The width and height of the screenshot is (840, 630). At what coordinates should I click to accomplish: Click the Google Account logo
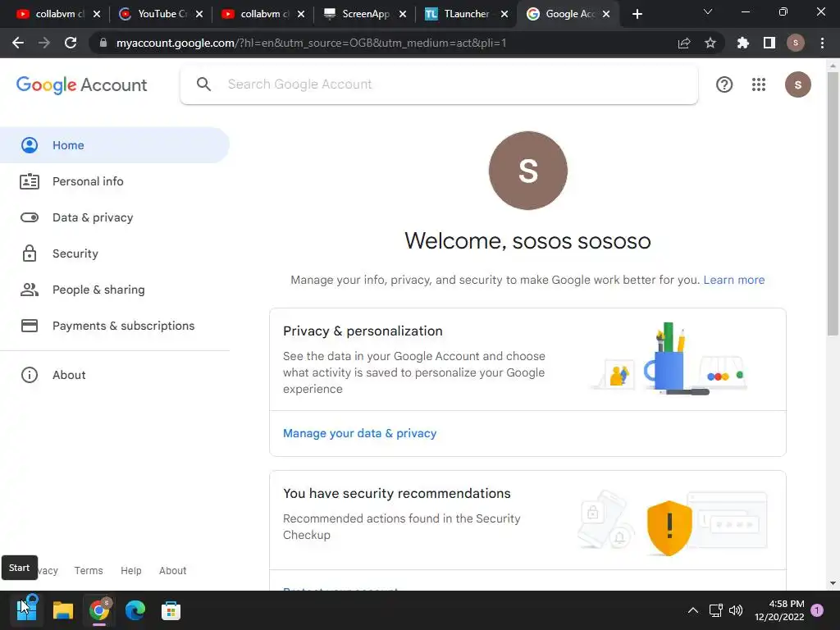point(81,84)
